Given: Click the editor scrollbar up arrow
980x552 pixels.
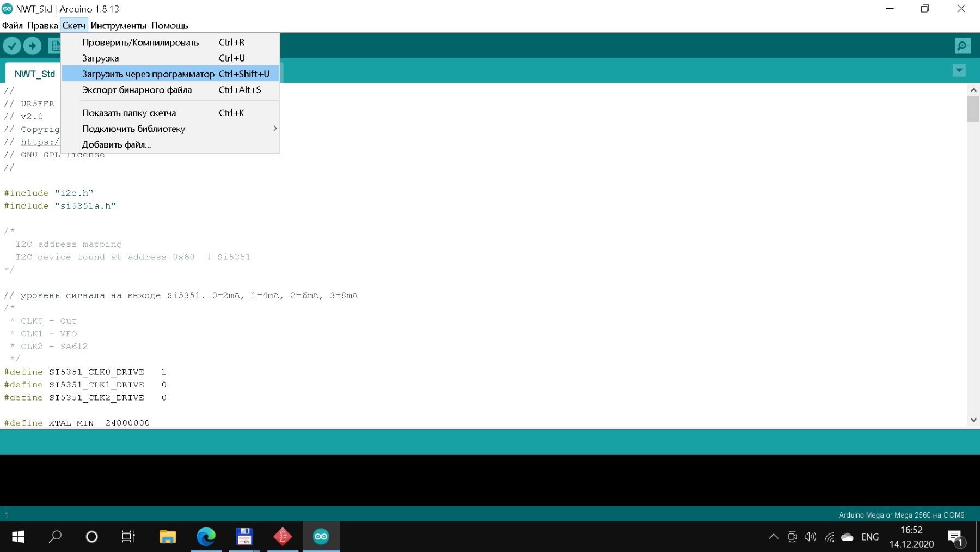Looking at the screenshot, I should pos(973,90).
